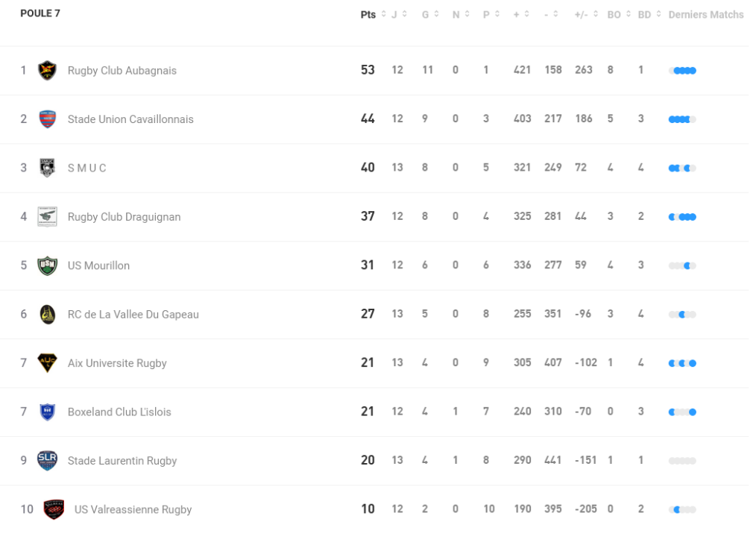
Task: Click the US Mourillon green crest
Action: (x=47, y=265)
